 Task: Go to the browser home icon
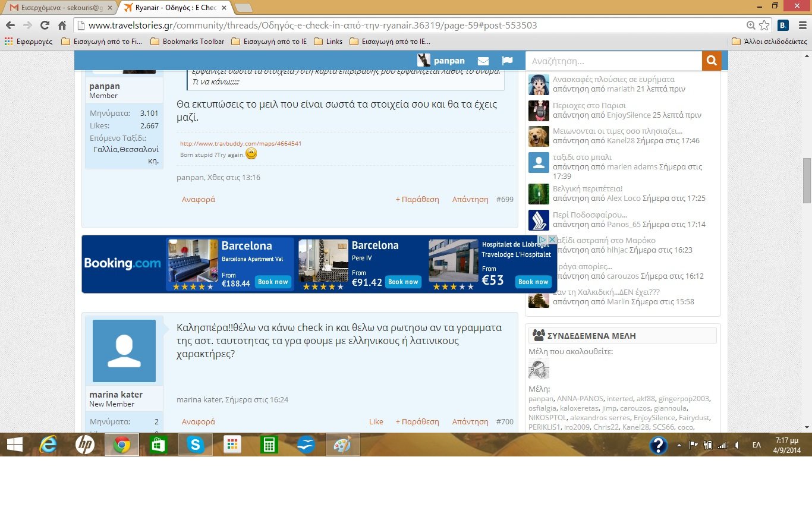coord(62,26)
